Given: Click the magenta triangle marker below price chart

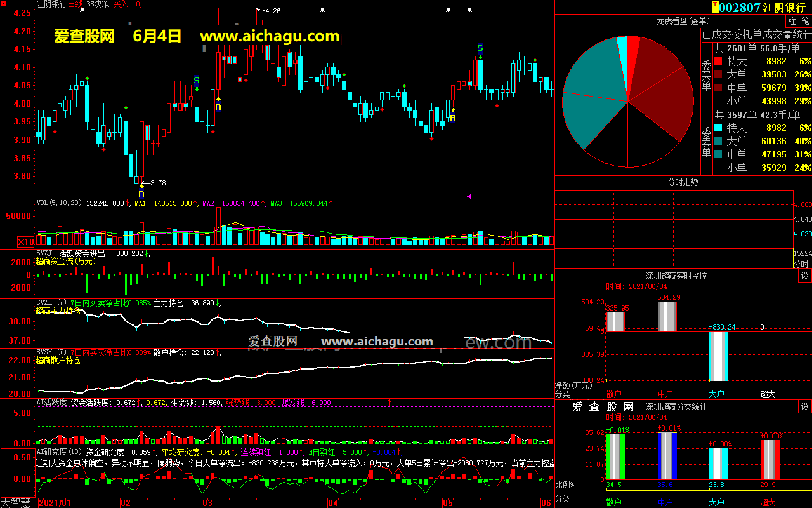Looking at the screenshot, I should coord(469,197).
